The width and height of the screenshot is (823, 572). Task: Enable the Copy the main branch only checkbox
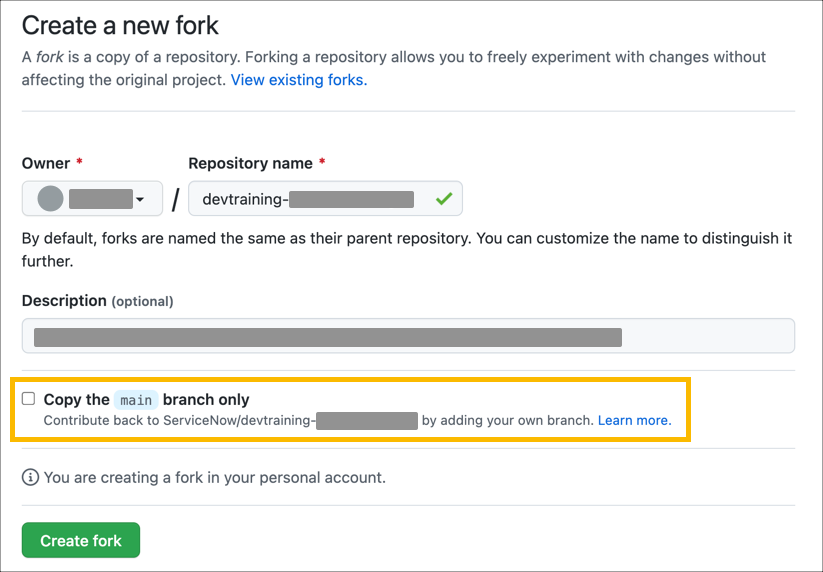tap(29, 399)
